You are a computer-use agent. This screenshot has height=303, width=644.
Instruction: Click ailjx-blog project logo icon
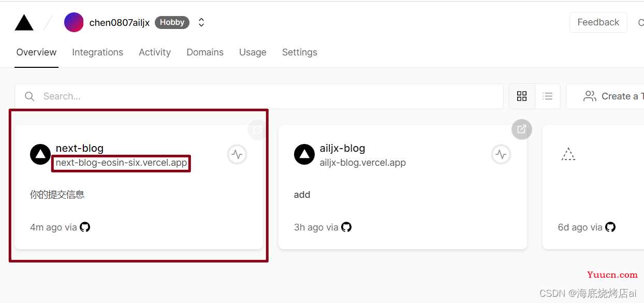click(x=304, y=154)
